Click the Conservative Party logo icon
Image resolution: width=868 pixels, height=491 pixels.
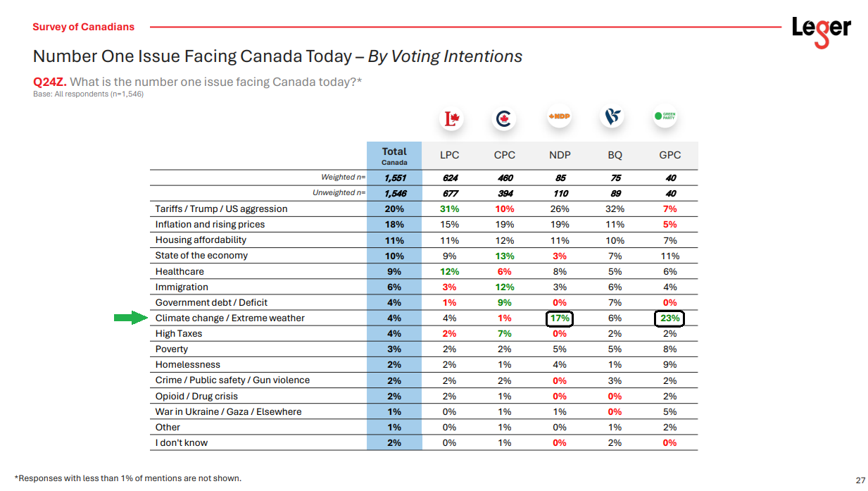point(504,119)
